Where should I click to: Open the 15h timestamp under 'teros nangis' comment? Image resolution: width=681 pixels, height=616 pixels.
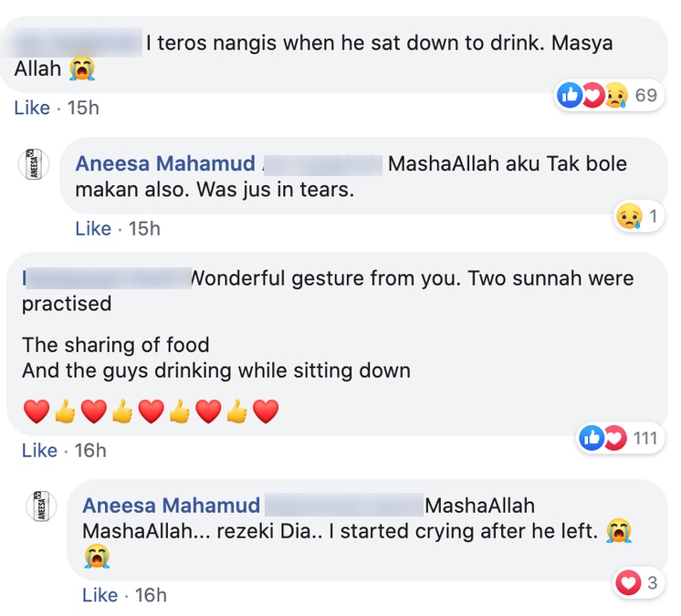(83, 108)
